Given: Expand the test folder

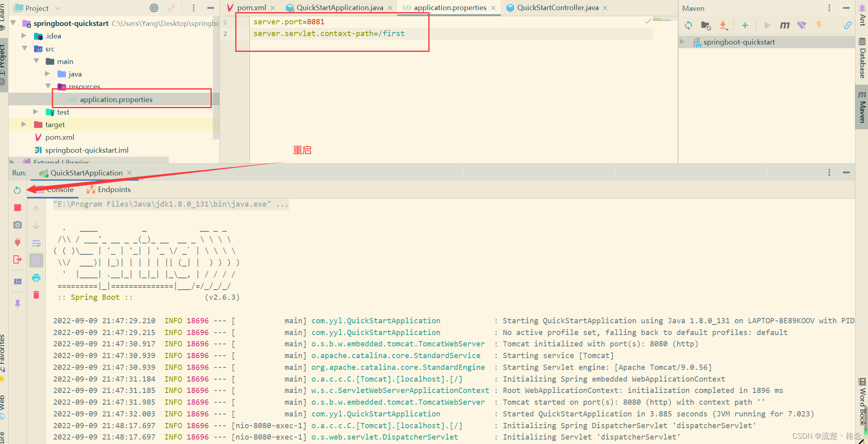Looking at the screenshot, I should (36, 111).
